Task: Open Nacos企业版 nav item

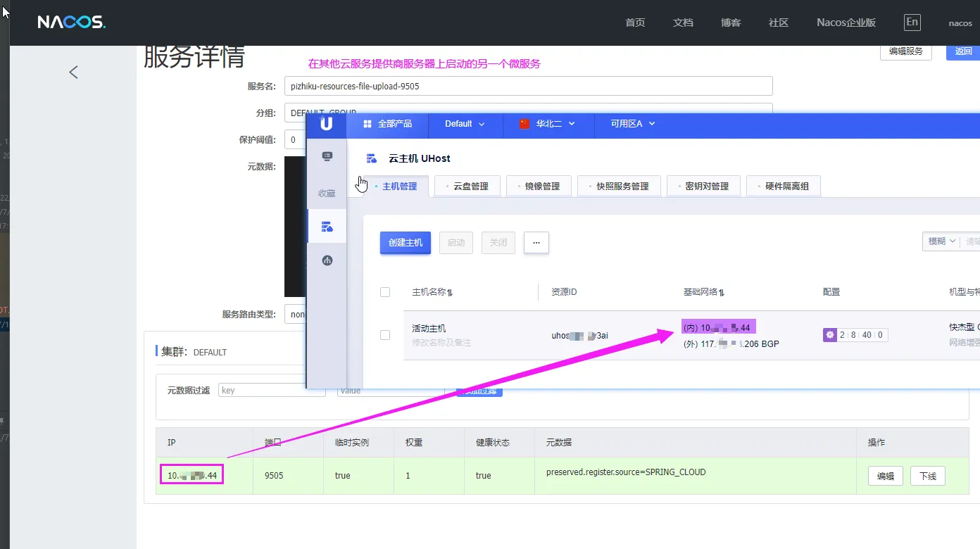Action: tap(846, 23)
